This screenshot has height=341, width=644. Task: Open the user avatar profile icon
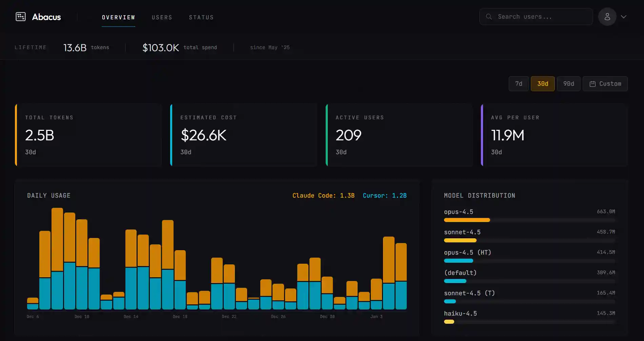click(x=607, y=17)
